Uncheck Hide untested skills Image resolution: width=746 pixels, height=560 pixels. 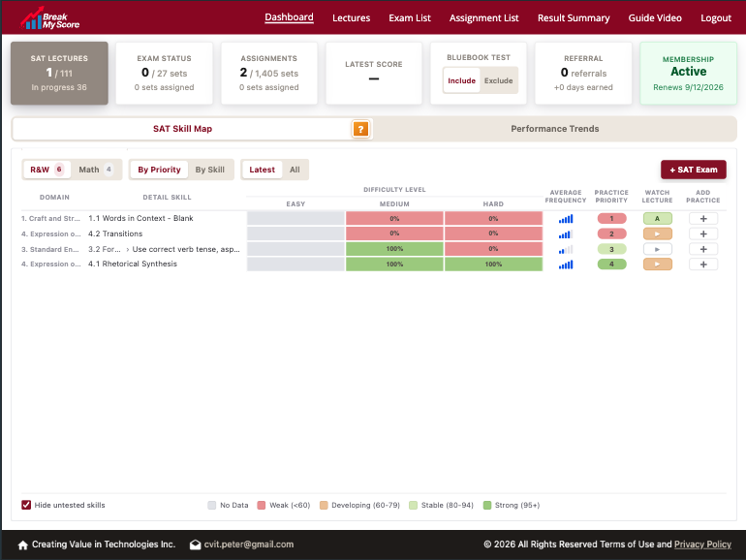point(26,506)
